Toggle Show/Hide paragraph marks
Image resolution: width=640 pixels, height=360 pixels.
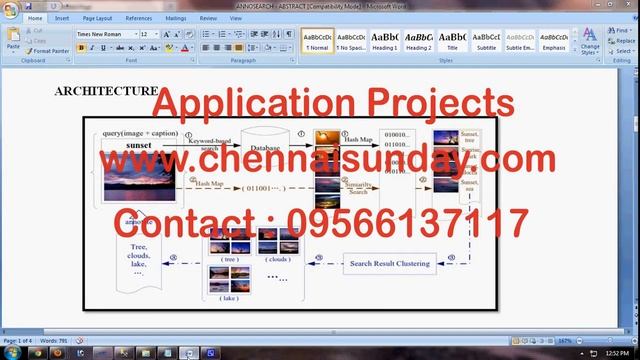tap(289, 34)
